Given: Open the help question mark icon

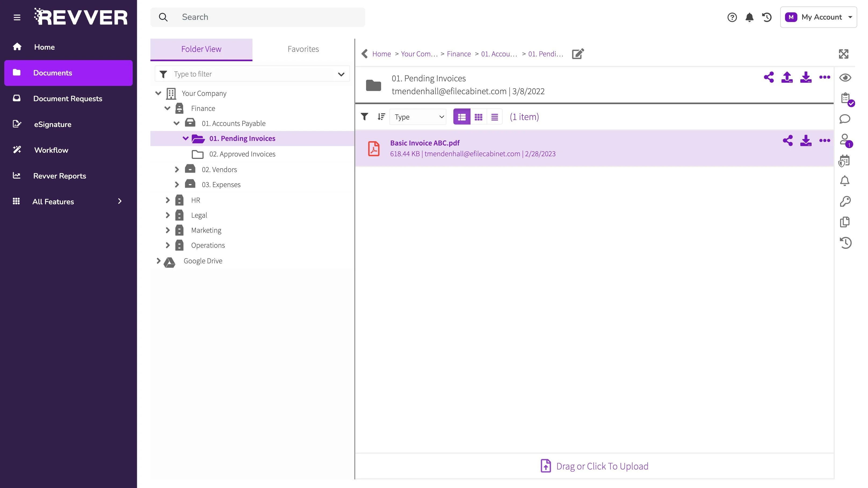Looking at the screenshot, I should pyautogui.click(x=732, y=17).
